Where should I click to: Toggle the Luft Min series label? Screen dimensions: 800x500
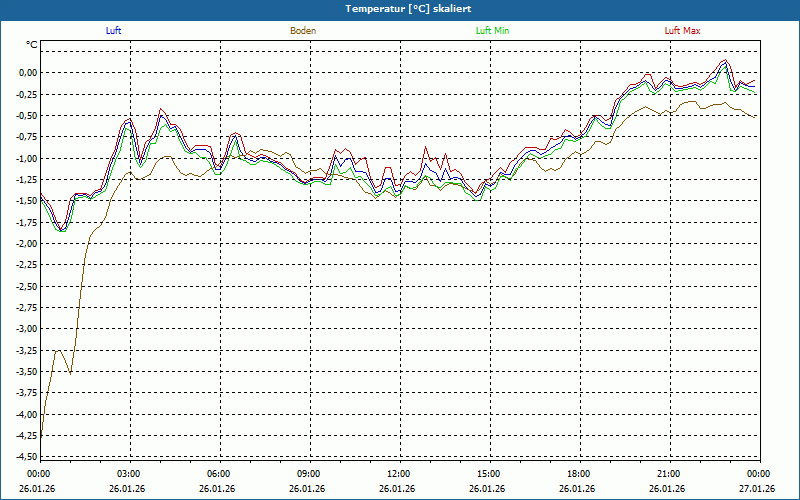pos(493,31)
